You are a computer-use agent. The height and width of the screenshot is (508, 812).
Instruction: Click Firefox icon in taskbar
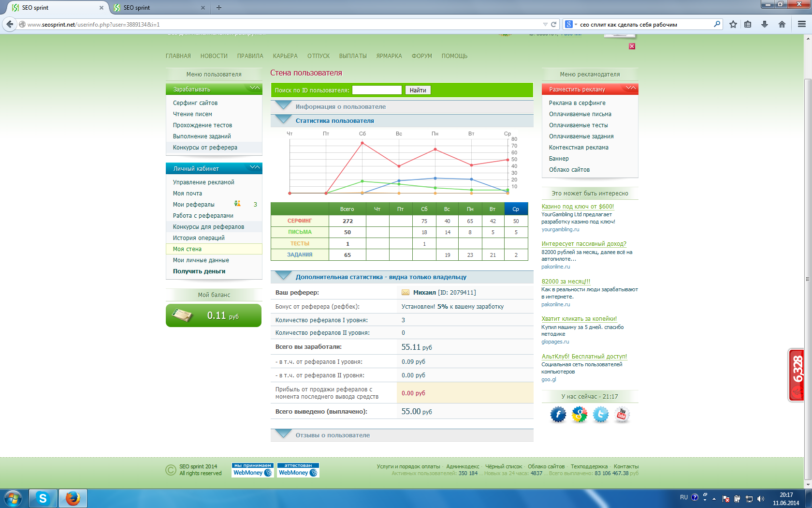(72, 498)
